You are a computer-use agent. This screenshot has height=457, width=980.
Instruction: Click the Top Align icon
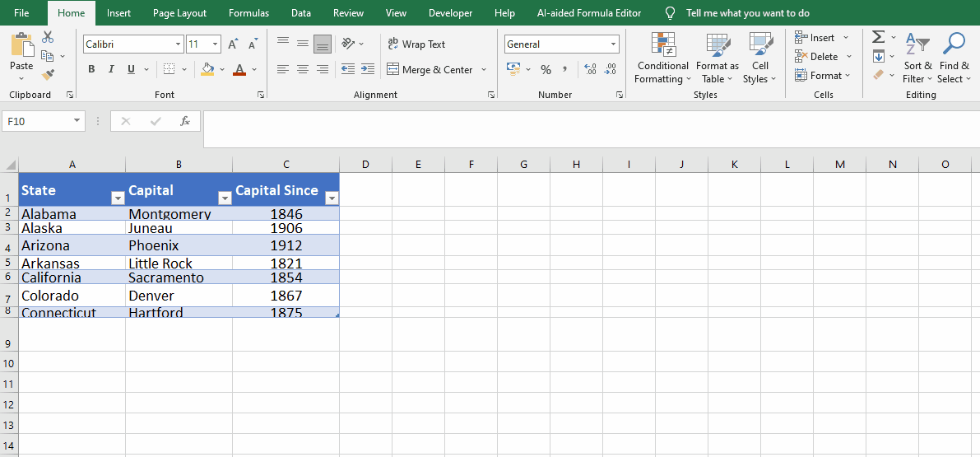pos(283,44)
